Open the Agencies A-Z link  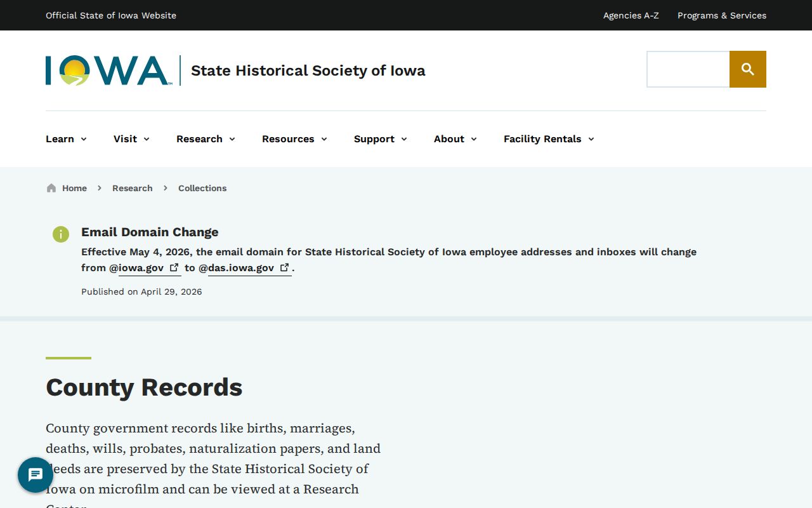coord(631,15)
